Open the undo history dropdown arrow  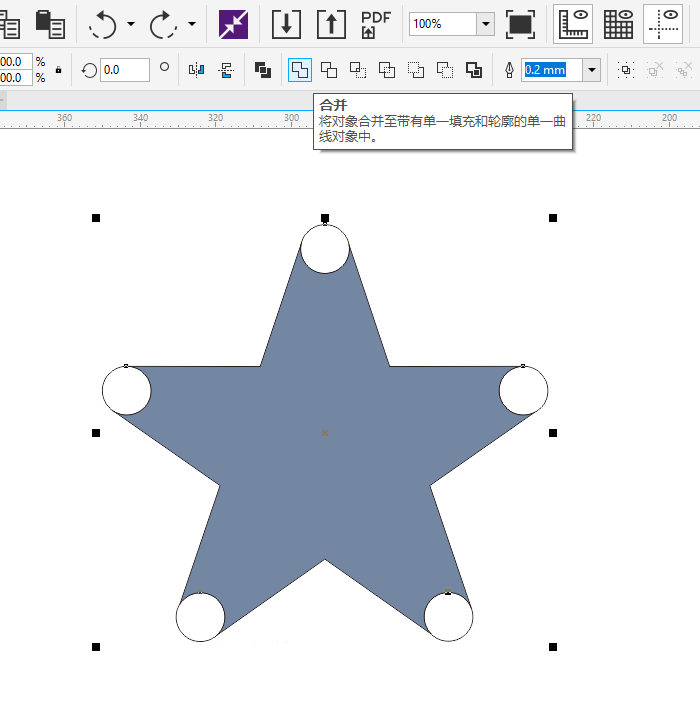click(131, 23)
